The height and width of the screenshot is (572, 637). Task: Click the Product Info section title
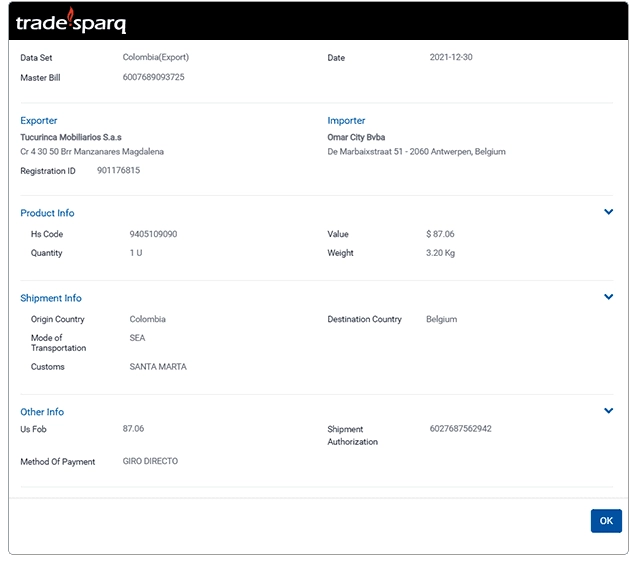[x=47, y=213]
